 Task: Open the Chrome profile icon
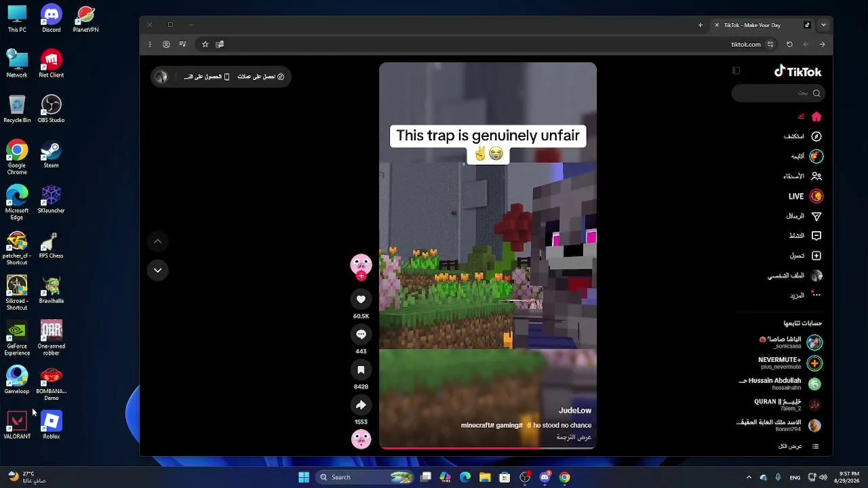click(x=166, y=44)
